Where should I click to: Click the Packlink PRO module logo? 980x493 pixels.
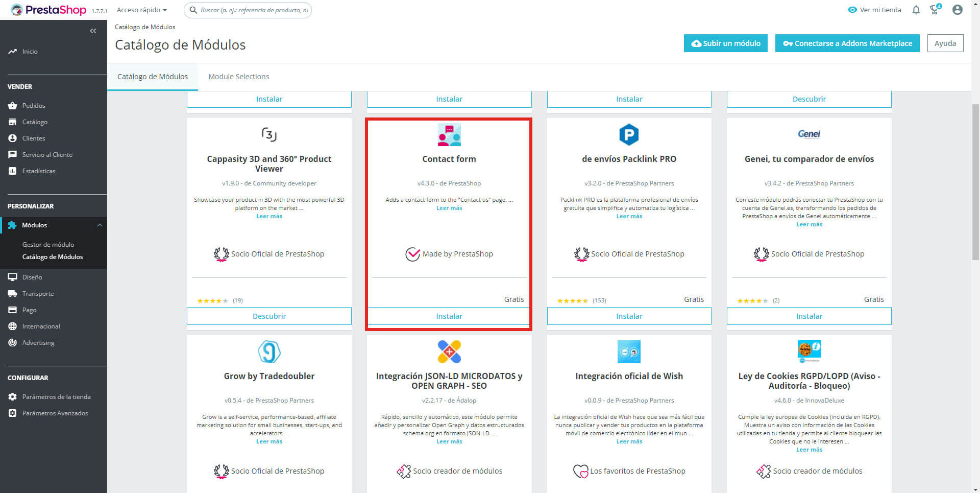pyautogui.click(x=629, y=134)
